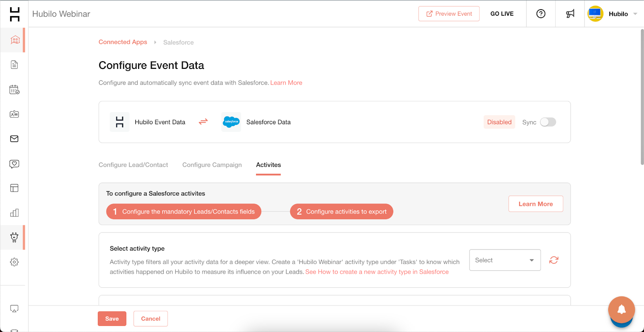Click the bar chart analytics icon

tap(14, 213)
